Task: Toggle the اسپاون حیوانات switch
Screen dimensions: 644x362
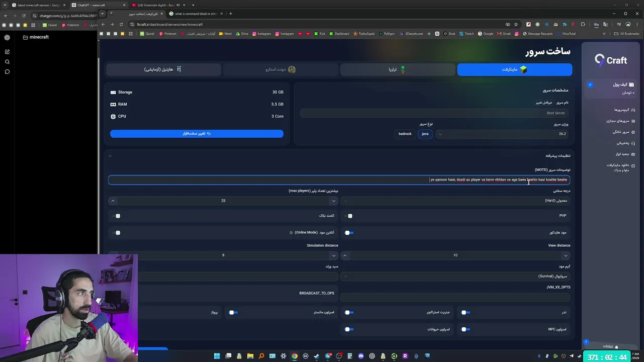Action: [349, 330]
